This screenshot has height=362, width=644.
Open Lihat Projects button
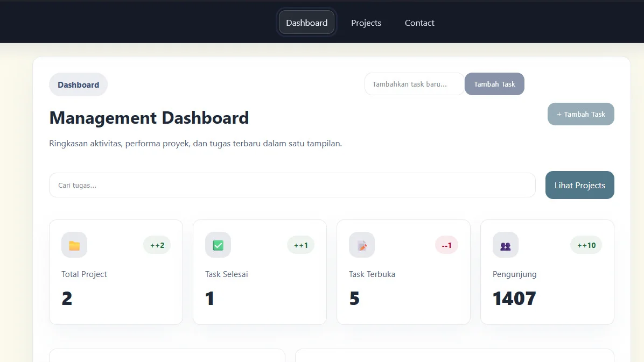point(579,185)
